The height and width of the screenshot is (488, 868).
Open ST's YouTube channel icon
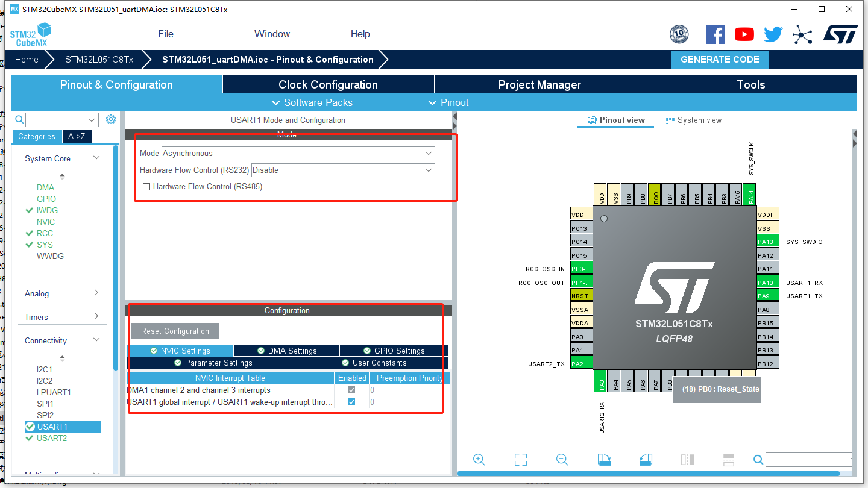744,34
